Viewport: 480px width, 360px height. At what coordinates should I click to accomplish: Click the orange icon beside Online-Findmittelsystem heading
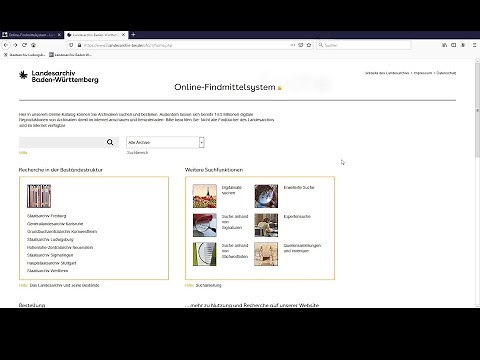click(x=280, y=88)
